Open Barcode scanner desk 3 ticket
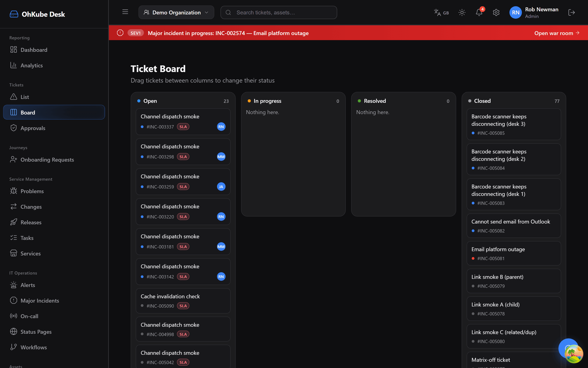The width and height of the screenshot is (588, 368). (x=514, y=124)
